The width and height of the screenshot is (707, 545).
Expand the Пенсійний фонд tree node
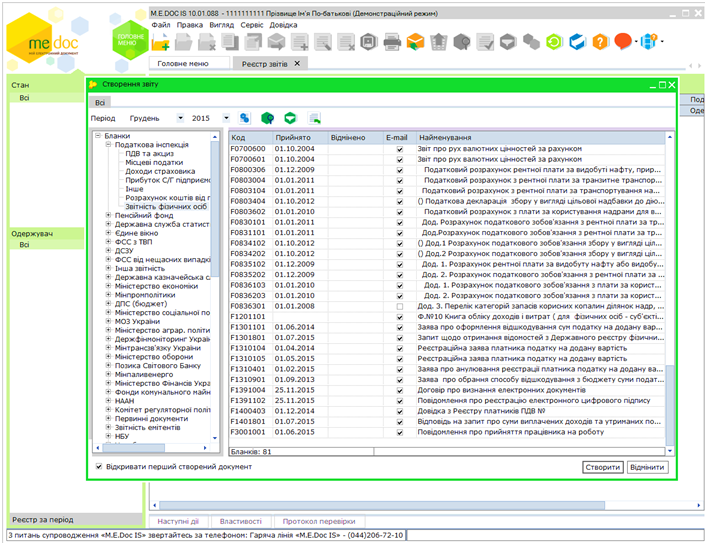(109, 215)
